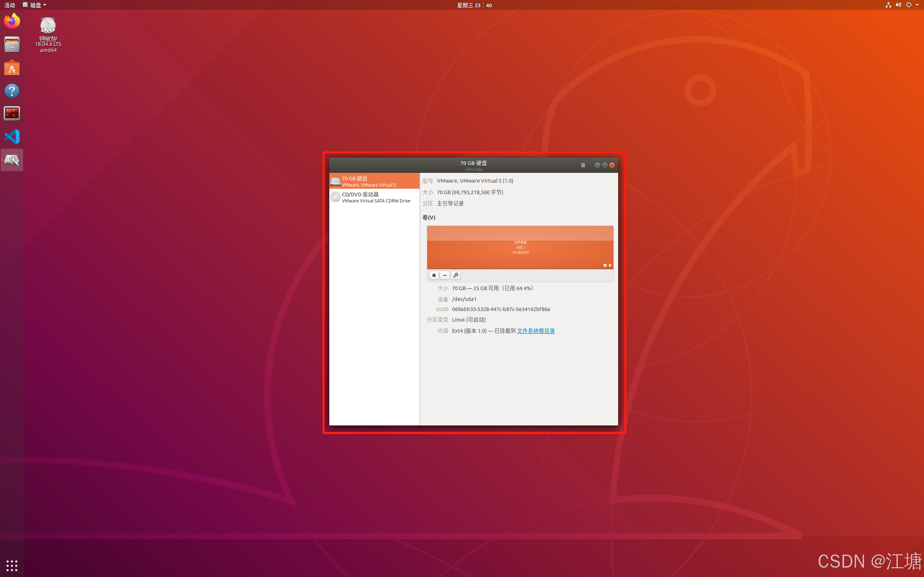Follow the 文件系统根目录 link

[x=535, y=331]
